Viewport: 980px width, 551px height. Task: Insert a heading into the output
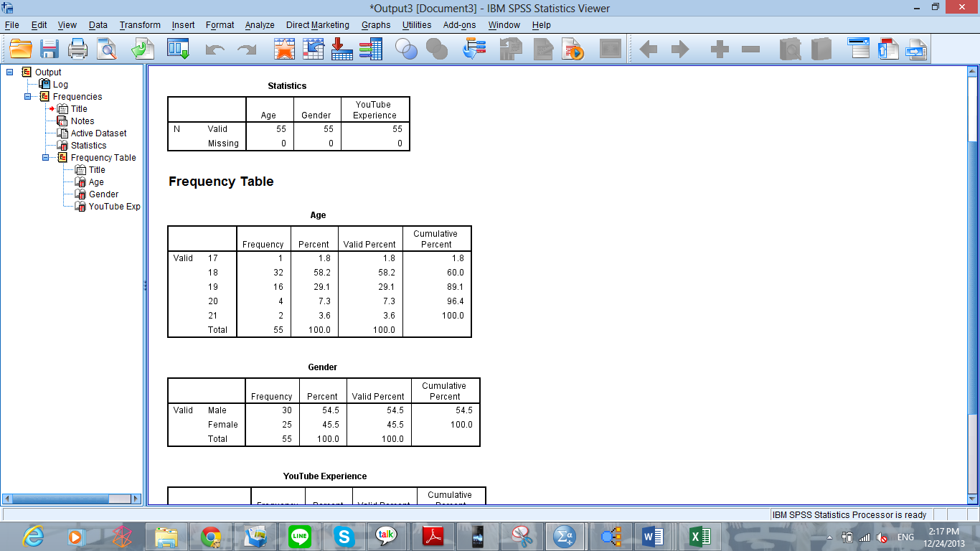[859, 49]
